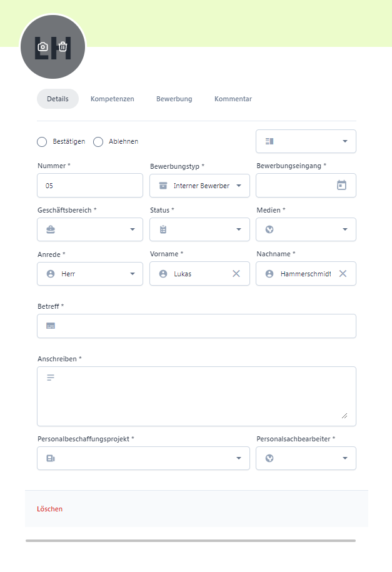Clear the Vorname field with X
This screenshot has width=392, height=572.
coord(236,274)
